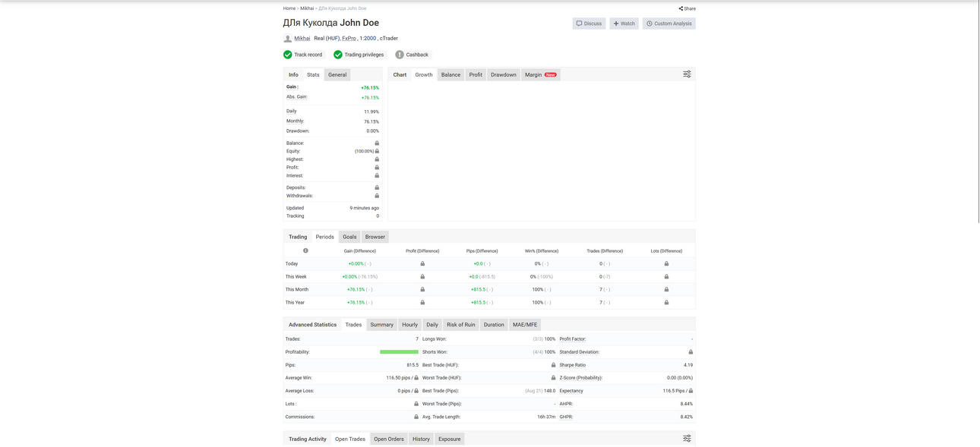Click the Equity lock icon
The width and height of the screenshot is (980, 447).
[377, 151]
